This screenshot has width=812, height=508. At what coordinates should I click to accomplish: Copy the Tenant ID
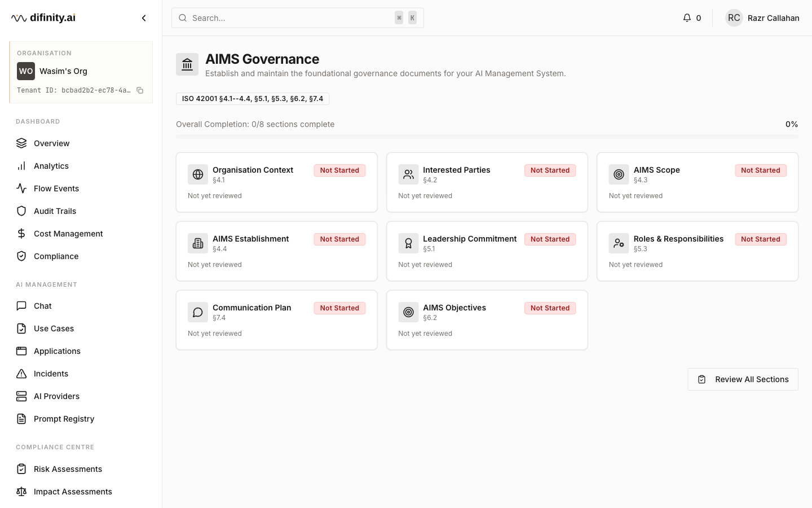click(x=140, y=90)
